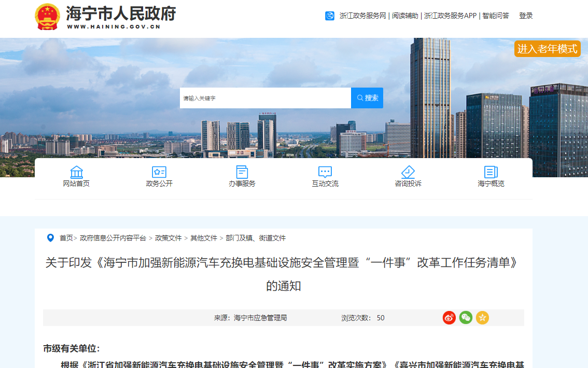
Task: Share article via WeChat icon
Action: click(466, 318)
